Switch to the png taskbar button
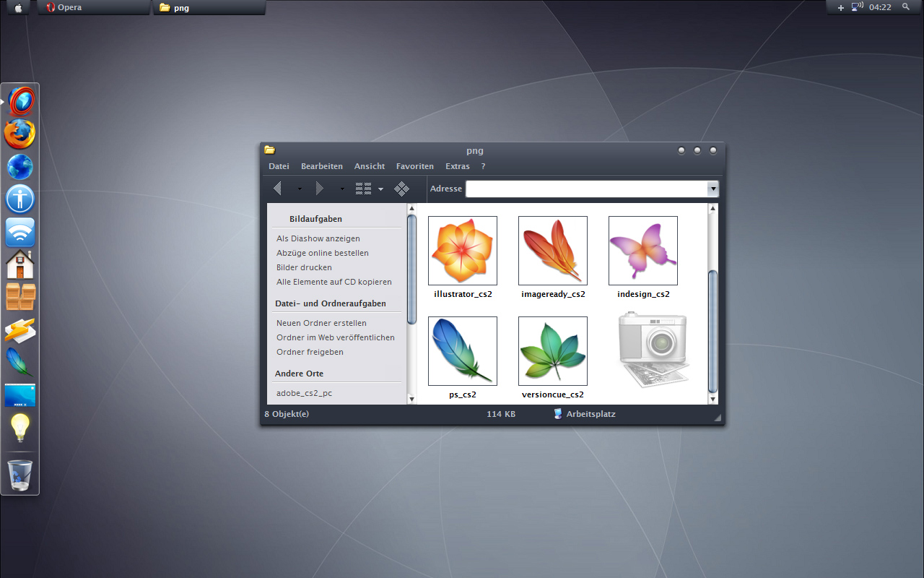Screen dimensions: 924x578 point(209,7)
